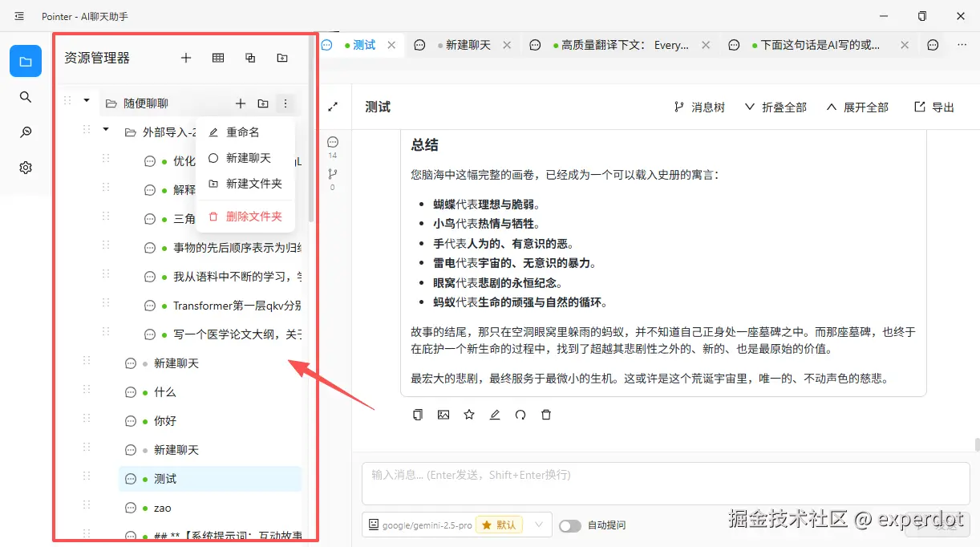Add new chat in 随便聊聊 folder row

coord(241,103)
